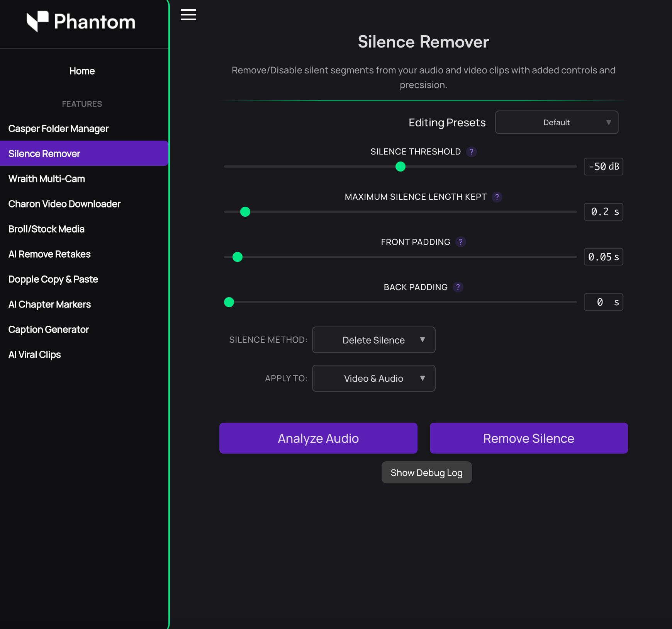Image resolution: width=672 pixels, height=629 pixels.
Task: Open the Apply To dropdown
Action: pyautogui.click(x=373, y=378)
